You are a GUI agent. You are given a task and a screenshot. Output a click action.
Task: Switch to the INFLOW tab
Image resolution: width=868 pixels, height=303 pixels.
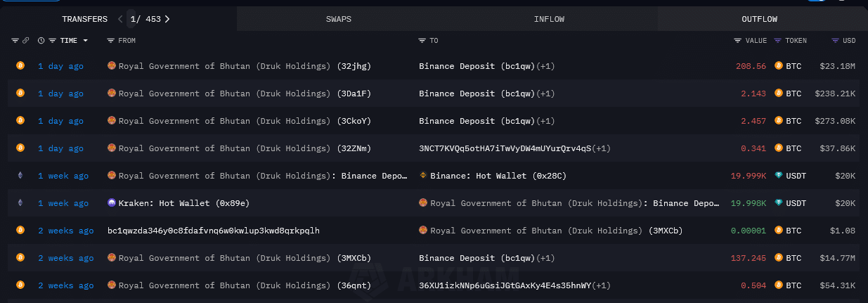(548, 19)
